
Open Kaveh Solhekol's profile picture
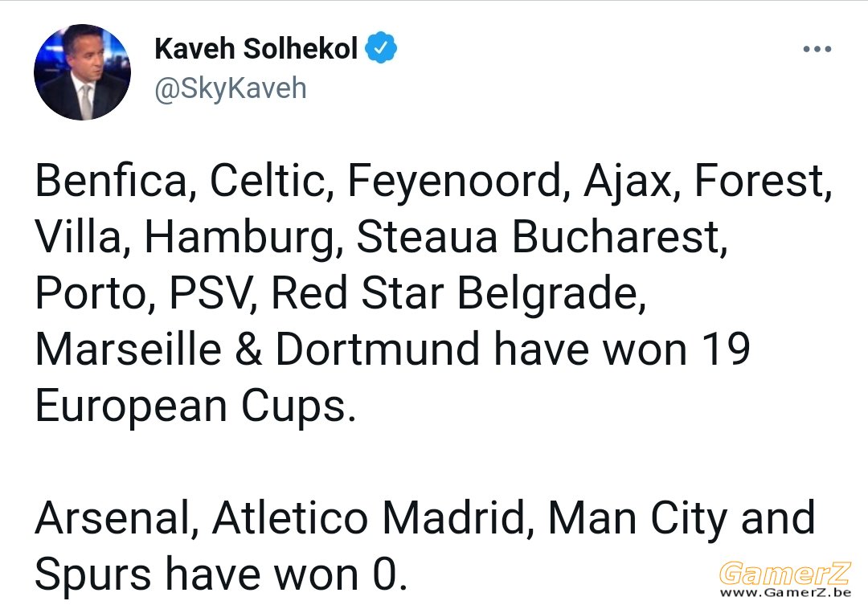click(x=83, y=72)
